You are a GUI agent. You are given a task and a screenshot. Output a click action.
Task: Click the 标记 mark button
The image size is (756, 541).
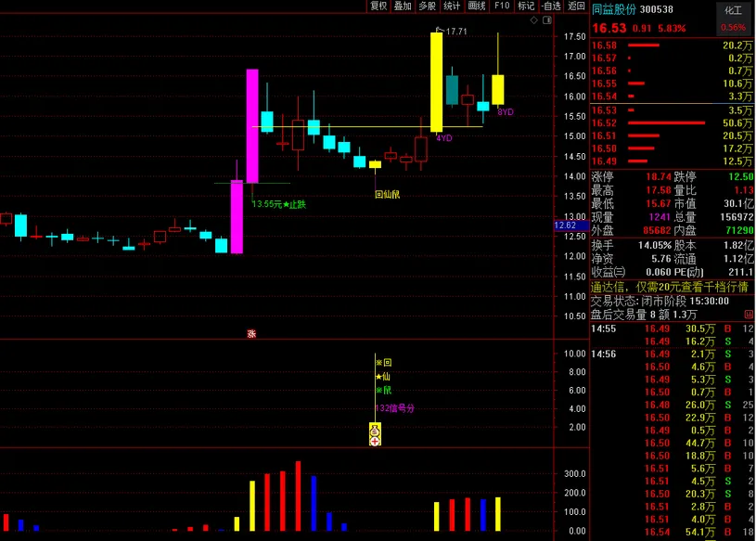(526, 6)
